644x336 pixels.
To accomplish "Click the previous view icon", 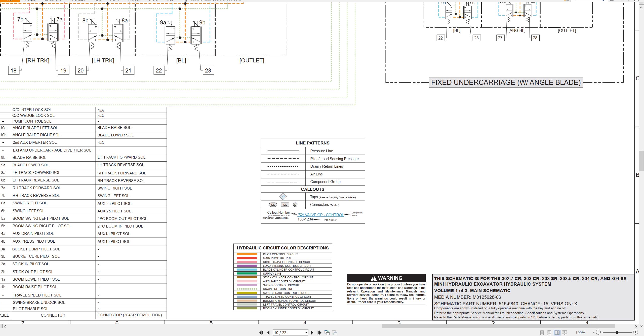I will [x=327, y=332].
